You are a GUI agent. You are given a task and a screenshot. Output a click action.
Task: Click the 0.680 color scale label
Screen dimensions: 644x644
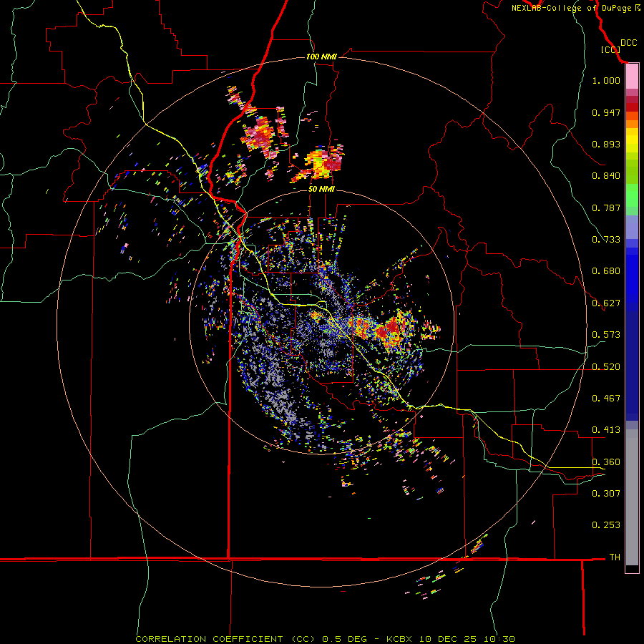pos(606,271)
